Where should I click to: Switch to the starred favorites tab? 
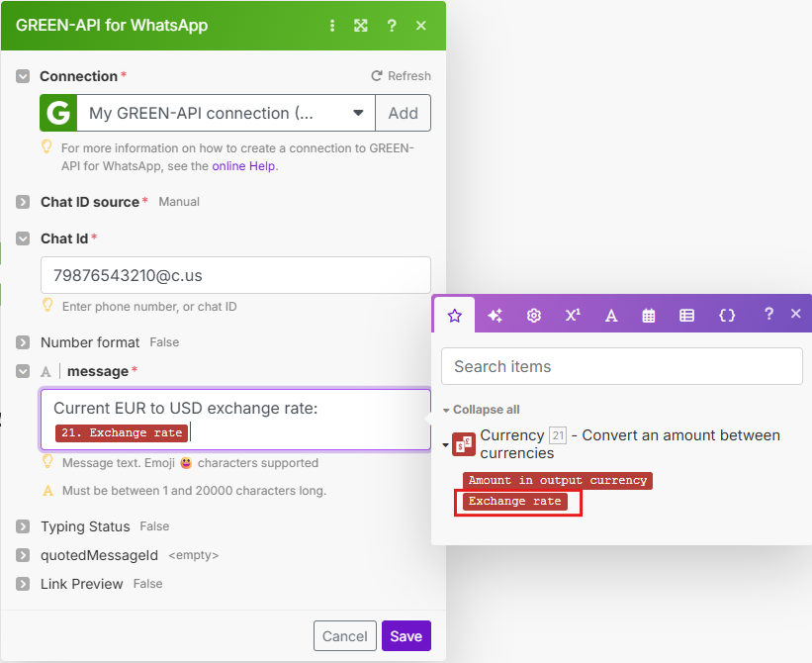pyautogui.click(x=455, y=315)
